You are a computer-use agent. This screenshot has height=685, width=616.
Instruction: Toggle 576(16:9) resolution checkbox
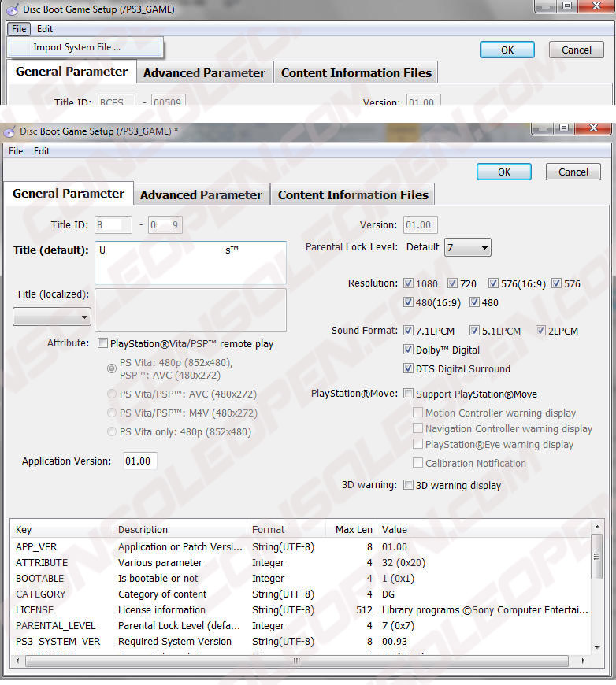pyautogui.click(x=493, y=283)
